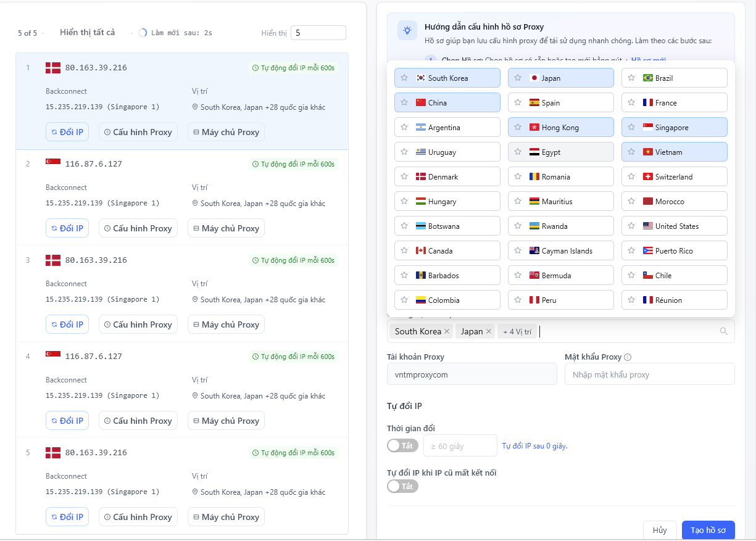Click the Hủy cancel button
756x541 pixels.
(x=659, y=531)
